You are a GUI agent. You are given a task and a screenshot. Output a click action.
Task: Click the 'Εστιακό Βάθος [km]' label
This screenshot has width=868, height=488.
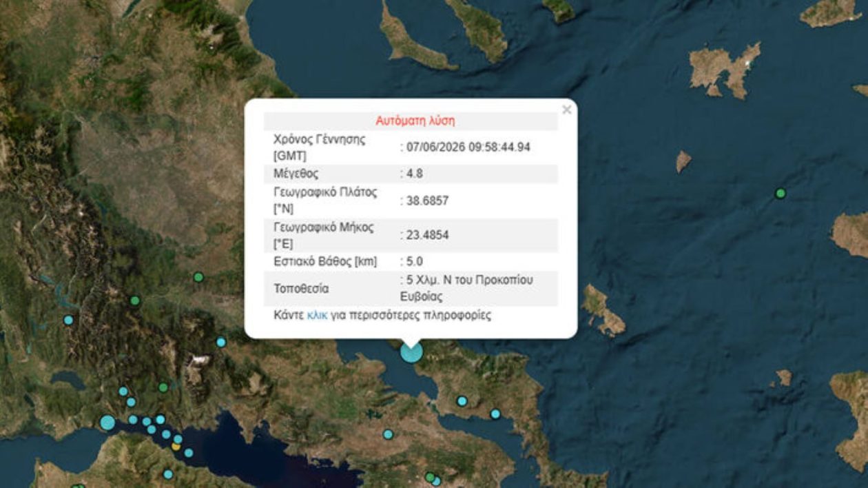325,261
